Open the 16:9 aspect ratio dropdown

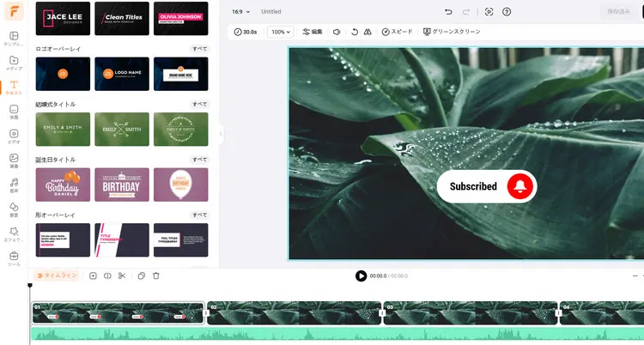pyautogui.click(x=240, y=11)
